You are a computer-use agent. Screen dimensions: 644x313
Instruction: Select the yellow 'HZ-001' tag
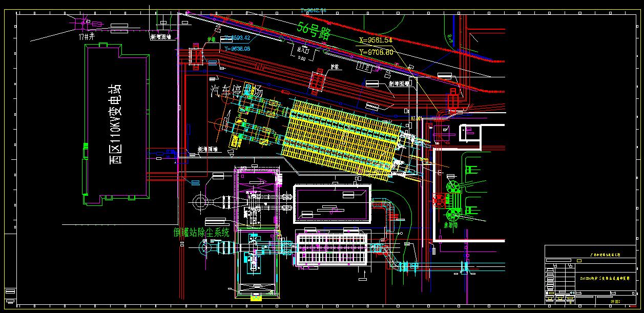pos(416,118)
